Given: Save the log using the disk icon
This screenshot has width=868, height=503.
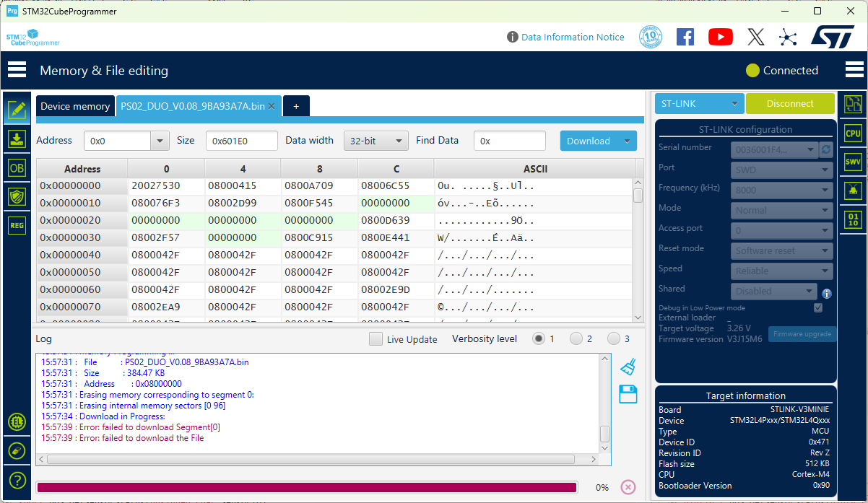Looking at the screenshot, I should click(628, 394).
